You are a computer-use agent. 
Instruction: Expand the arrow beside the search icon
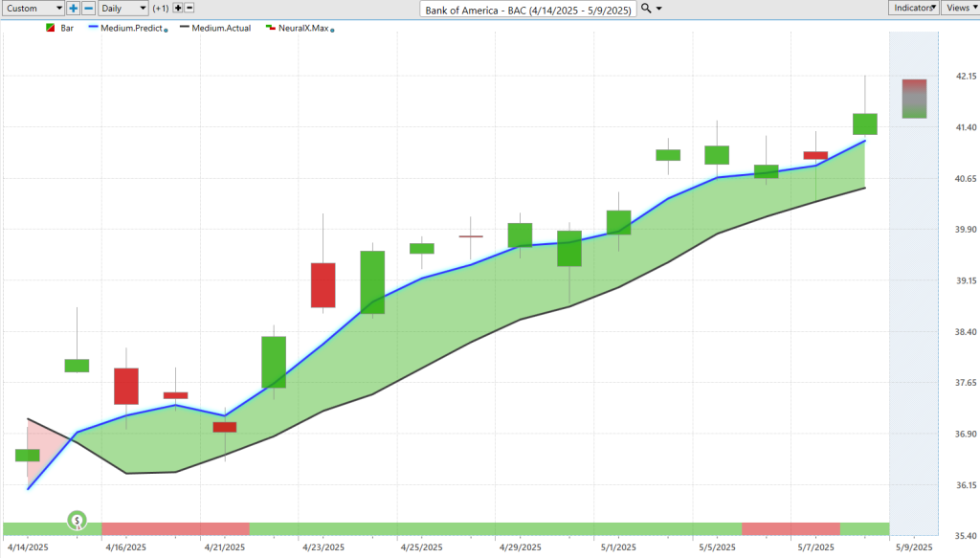[658, 9]
